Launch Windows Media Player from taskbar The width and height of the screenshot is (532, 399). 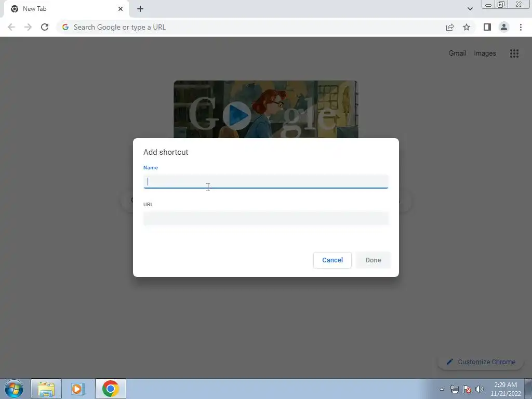tap(78, 389)
